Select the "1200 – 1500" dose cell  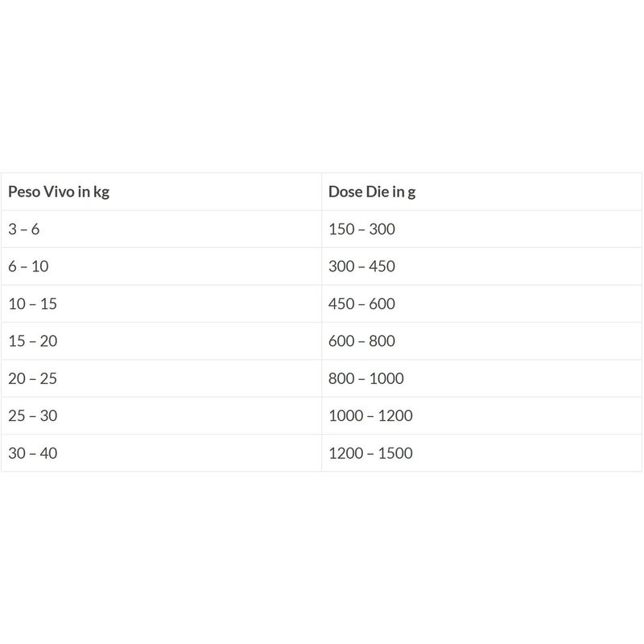[370, 453]
